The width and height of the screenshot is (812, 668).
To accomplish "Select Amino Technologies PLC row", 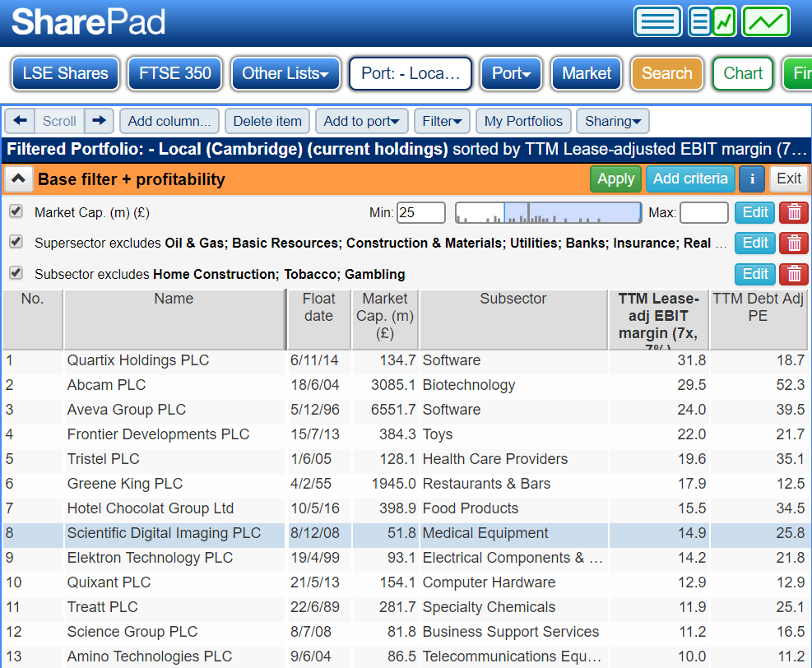I will pyautogui.click(x=405, y=656).
